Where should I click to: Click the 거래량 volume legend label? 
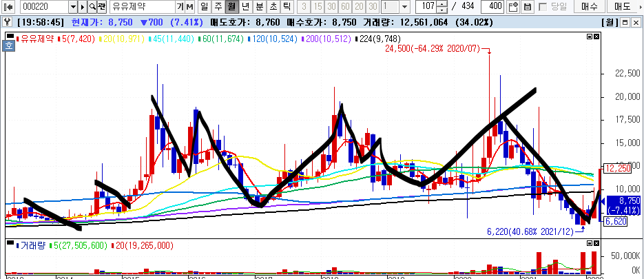point(32,246)
